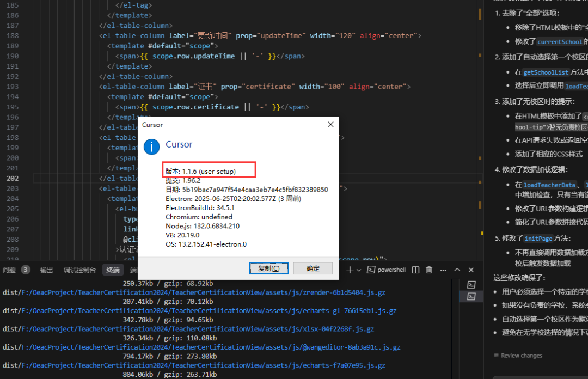The width and height of the screenshot is (588, 379).
Task: Click line number 202 in the gutter
Action: (x=12, y=178)
